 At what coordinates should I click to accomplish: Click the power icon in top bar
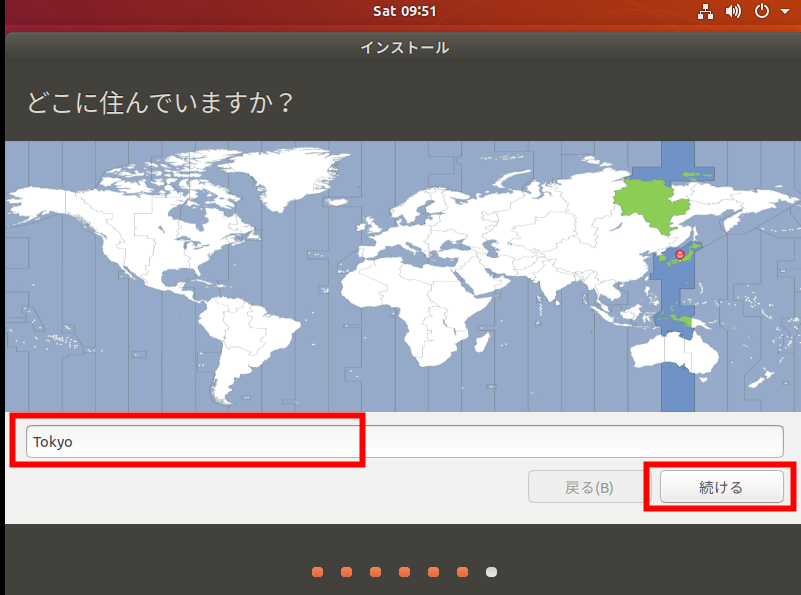(761, 12)
